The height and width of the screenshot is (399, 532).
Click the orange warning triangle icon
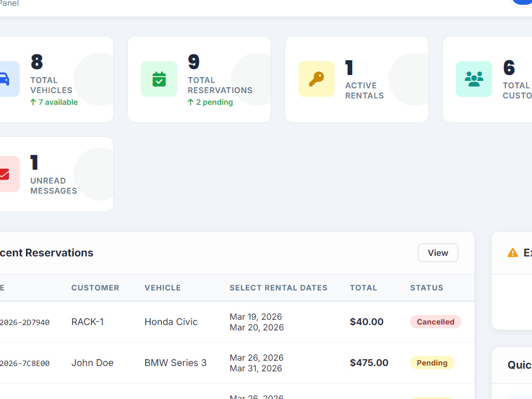tap(513, 253)
